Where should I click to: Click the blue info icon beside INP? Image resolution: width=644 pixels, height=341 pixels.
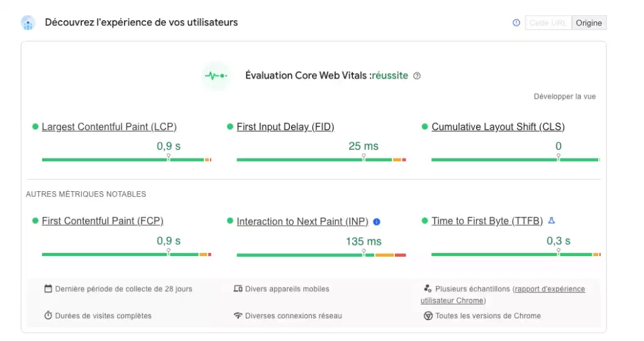(x=377, y=222)
